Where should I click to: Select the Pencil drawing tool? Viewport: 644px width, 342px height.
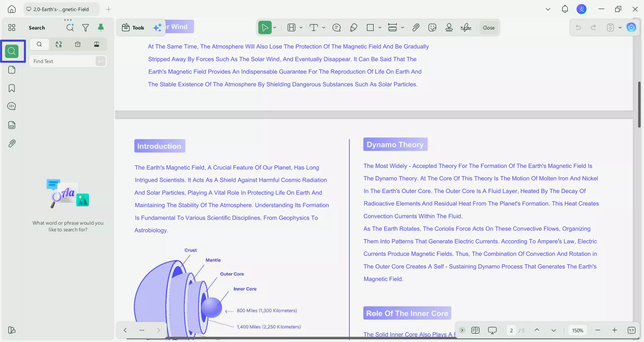click(354, 28)
